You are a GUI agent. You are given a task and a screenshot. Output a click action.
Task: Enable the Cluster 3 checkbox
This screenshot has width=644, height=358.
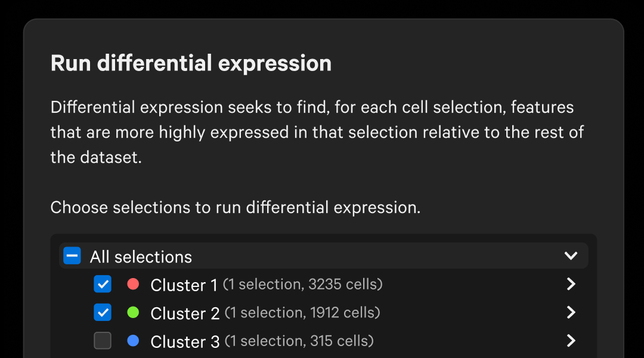click(103, 341)
